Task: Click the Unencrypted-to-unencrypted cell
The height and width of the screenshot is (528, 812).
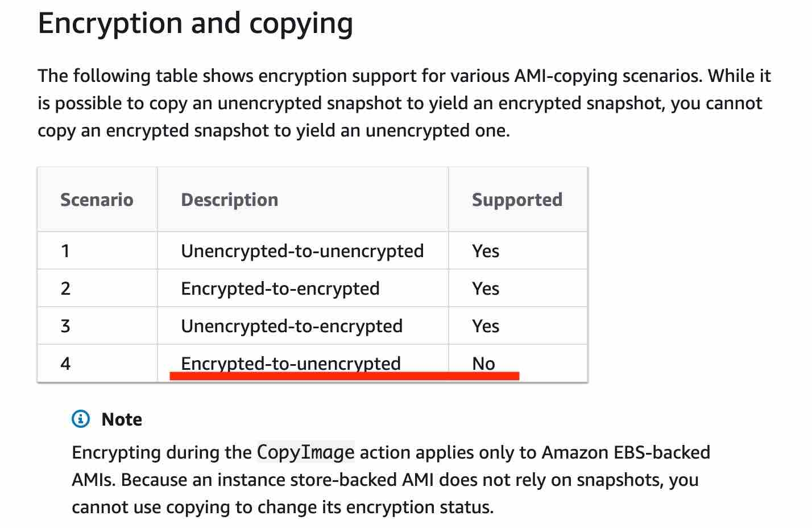Action: point(303,251)
